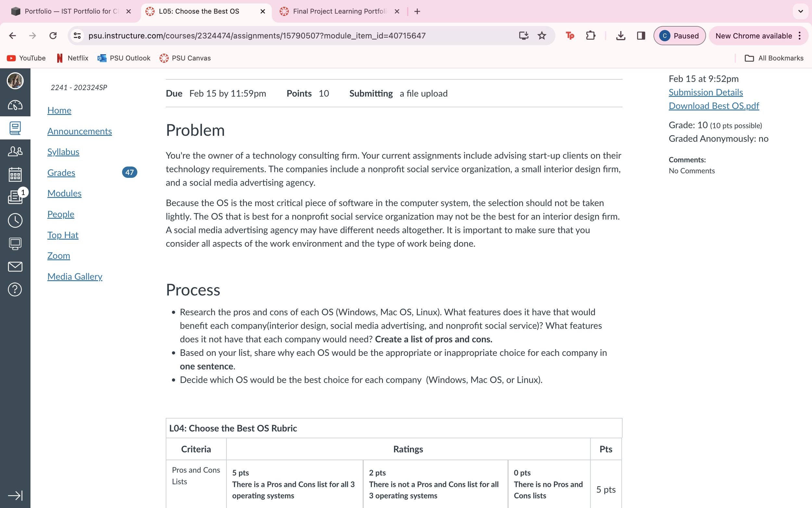Open the History clock icon

[15, 220]
